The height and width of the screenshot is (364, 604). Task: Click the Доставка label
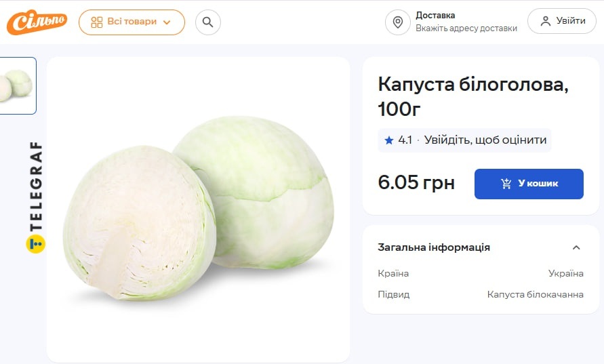click(435, 15)
